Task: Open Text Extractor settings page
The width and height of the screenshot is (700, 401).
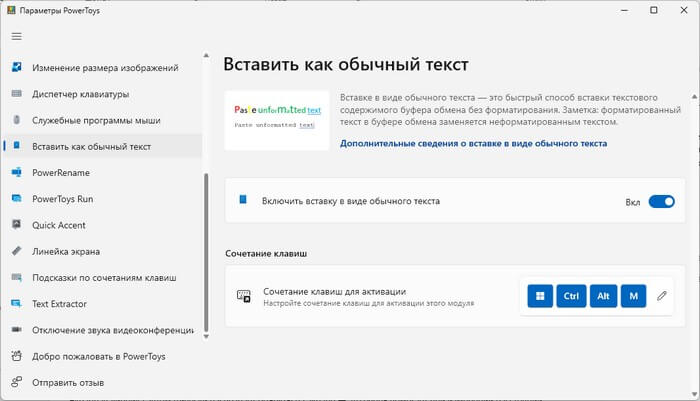Action: click(59, 304)
